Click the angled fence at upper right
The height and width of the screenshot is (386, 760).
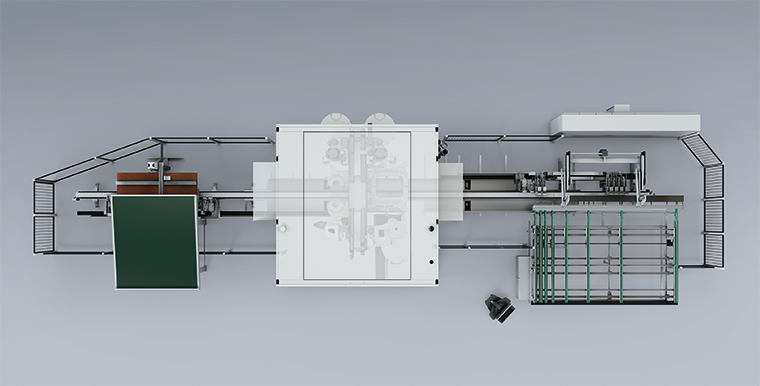(x=702, y=149)
